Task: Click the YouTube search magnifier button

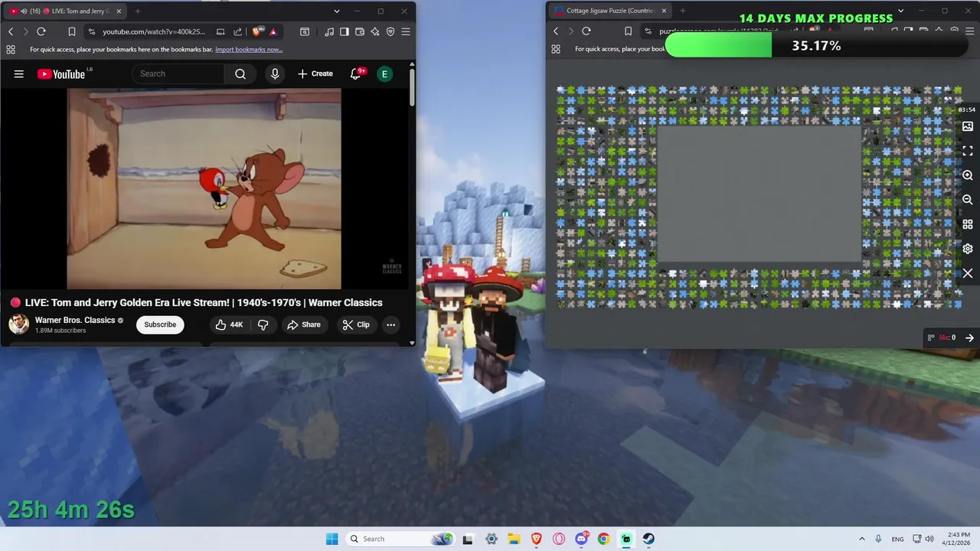Action: pyautogui.click(x=240, y=73)
